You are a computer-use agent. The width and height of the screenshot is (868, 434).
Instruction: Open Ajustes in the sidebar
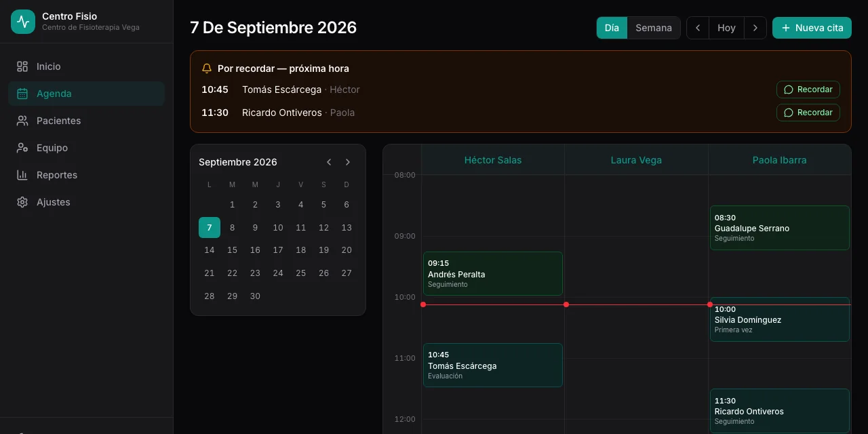87,202
